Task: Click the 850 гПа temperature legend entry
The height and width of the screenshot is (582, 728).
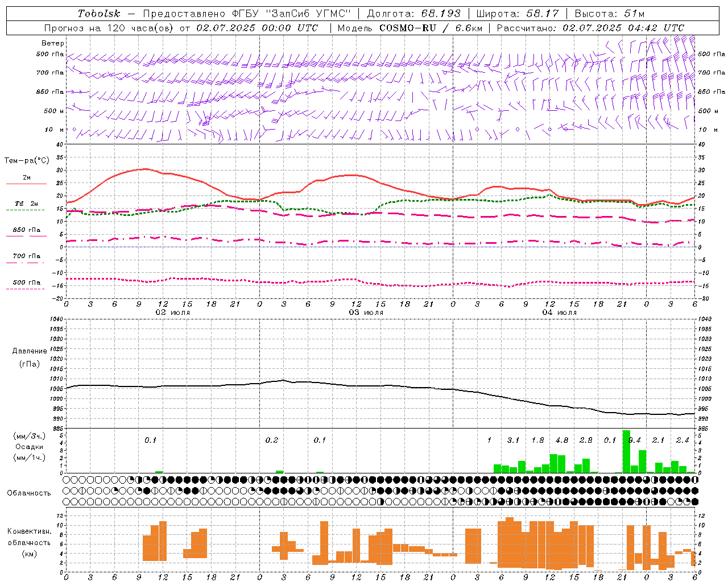Action: click(x=27, y=230)
